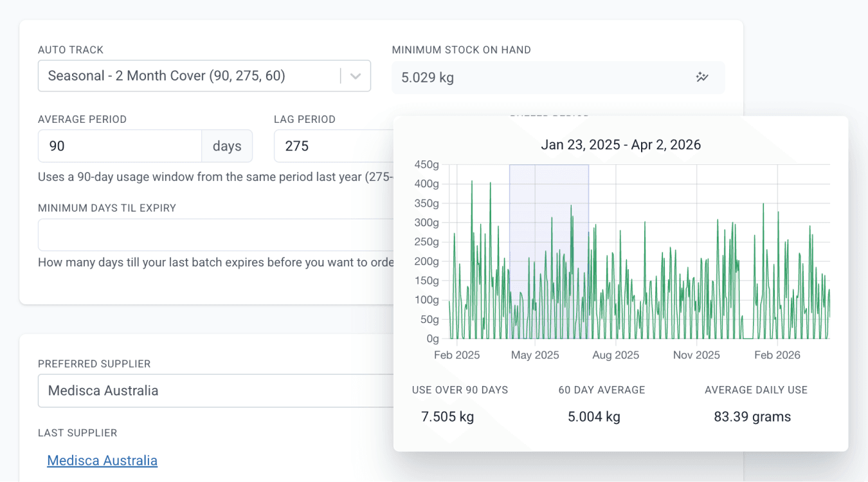Click the days unit label beside Average Period

point(227,146)
